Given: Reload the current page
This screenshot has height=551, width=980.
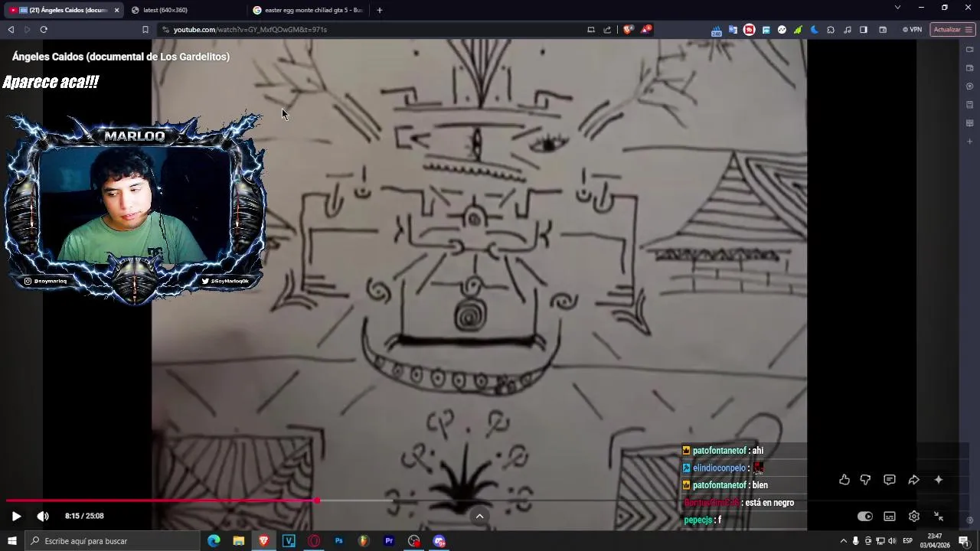Looking at the screenshot, I should [44, 30].
